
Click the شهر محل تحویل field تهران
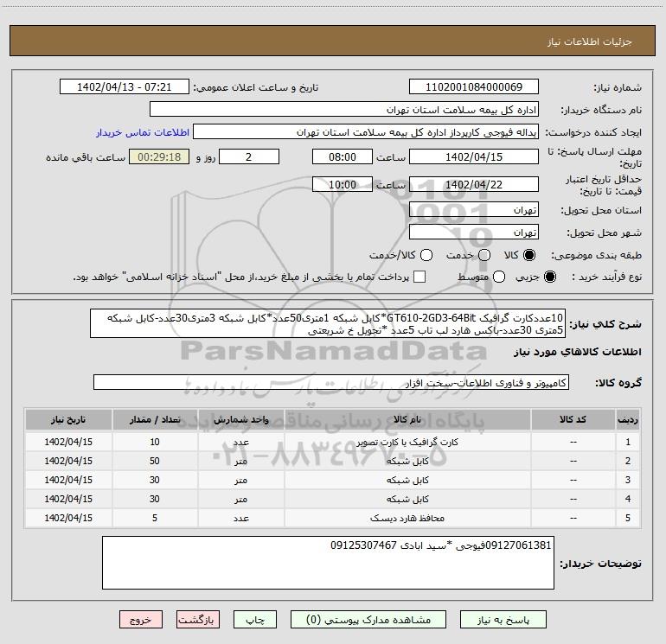(x=474, y=233)
